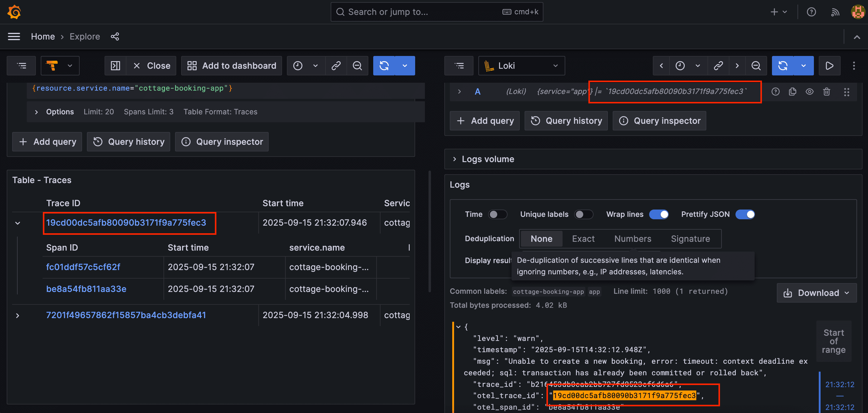Screen dimensions: 868x413
Task: Toggle the Time switch in Logs
Action: tap(498, 214)
